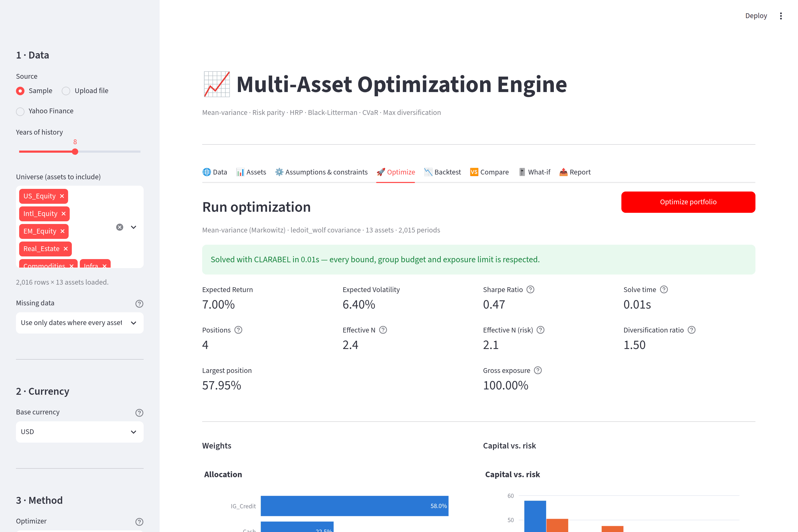This screenshot has width=798, height=532.
Task: Remove US_Equity from the universe
Action: click(62, 196)
